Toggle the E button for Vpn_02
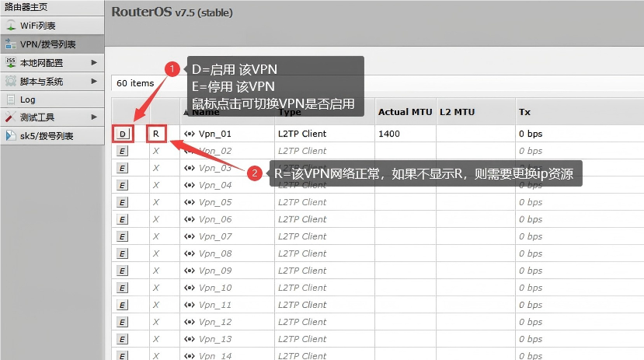The image size is (644, 360). (x=122, y=152)
